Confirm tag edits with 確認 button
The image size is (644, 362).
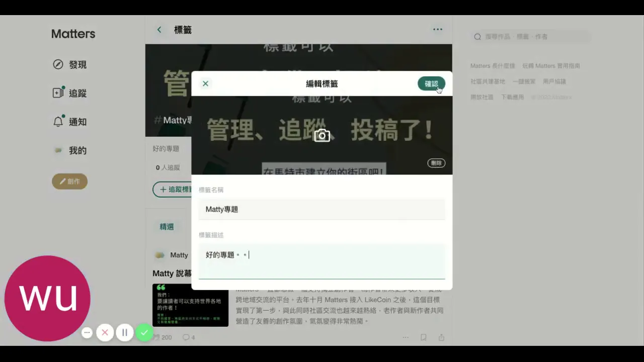tap(431, 84)
